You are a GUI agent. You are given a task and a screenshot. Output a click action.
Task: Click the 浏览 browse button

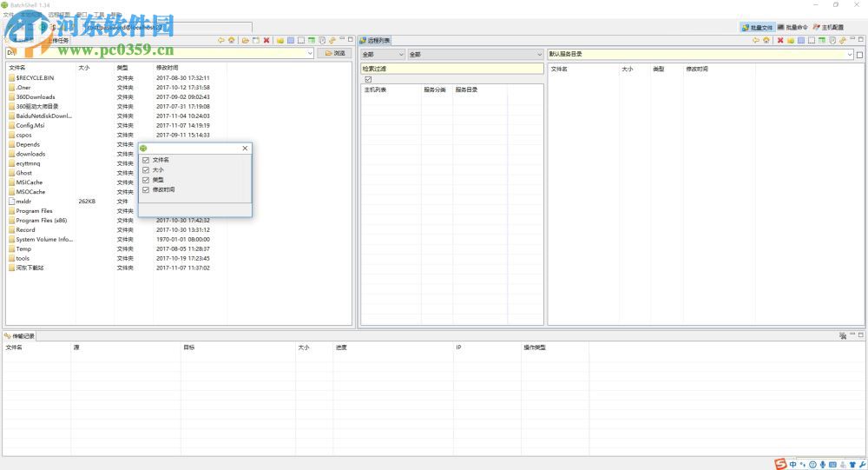pos(335,54)
